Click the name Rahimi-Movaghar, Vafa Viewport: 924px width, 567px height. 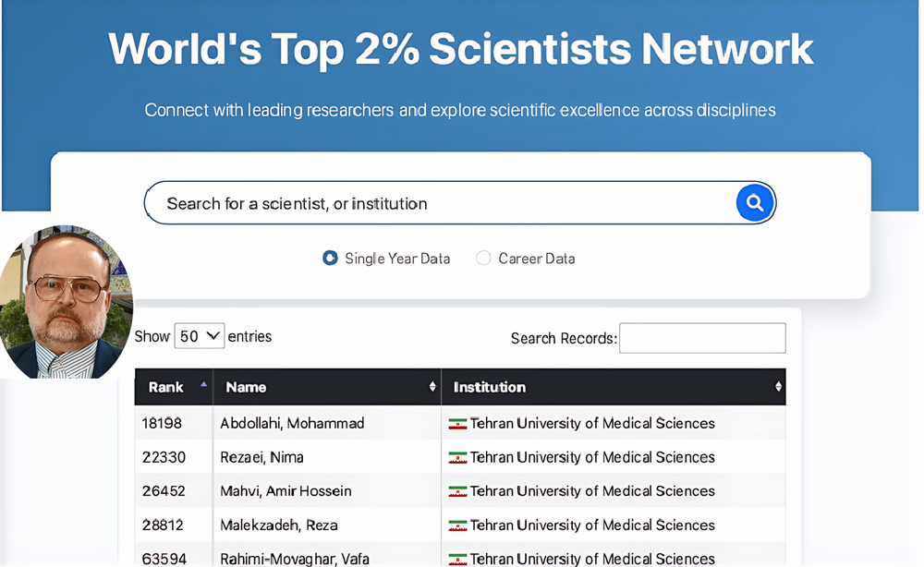pyautogui.click(x=295, y=558)
